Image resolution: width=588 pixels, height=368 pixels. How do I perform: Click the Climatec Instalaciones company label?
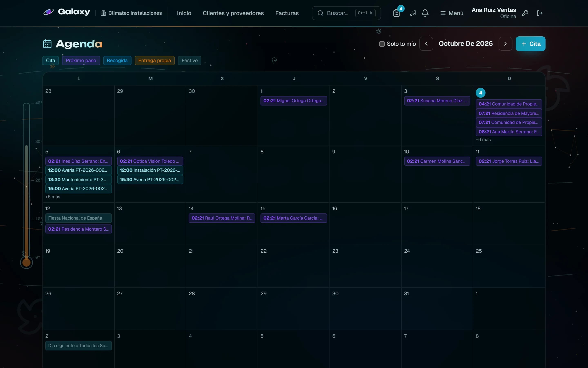point(131,13)
